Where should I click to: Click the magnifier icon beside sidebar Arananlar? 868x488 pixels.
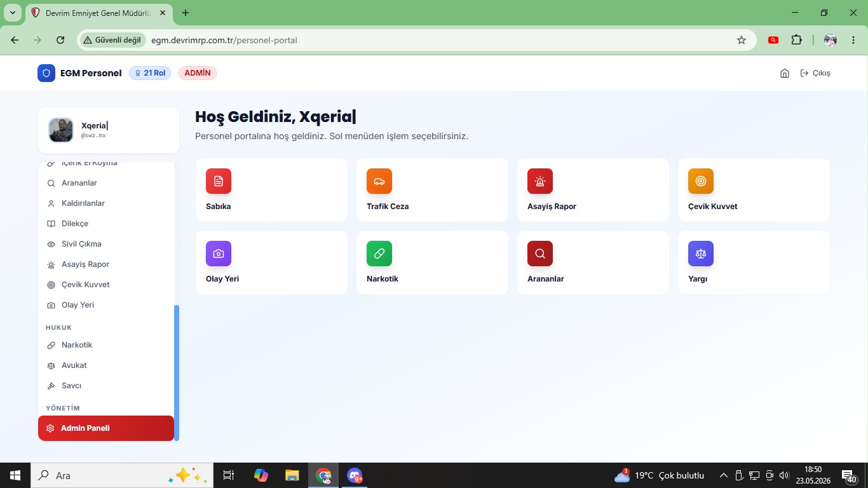pos(51,183)
